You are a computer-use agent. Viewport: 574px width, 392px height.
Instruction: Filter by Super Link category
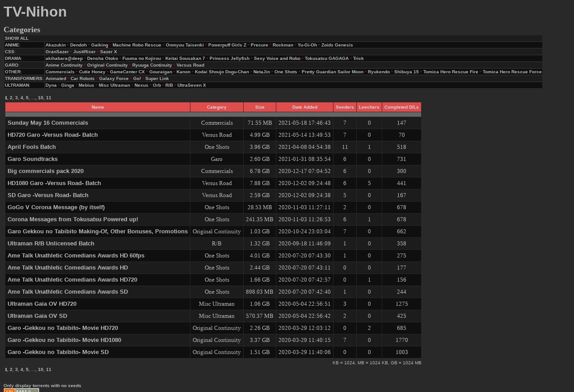click(157, 79)
